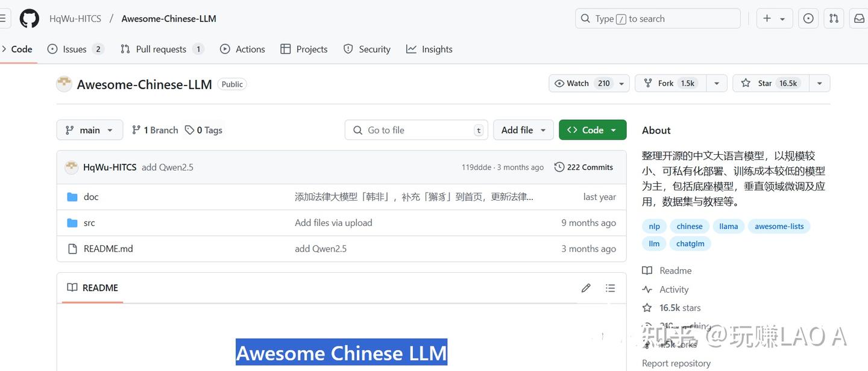
Task: Switch to the Insights tab
Action: coord(429,49)
